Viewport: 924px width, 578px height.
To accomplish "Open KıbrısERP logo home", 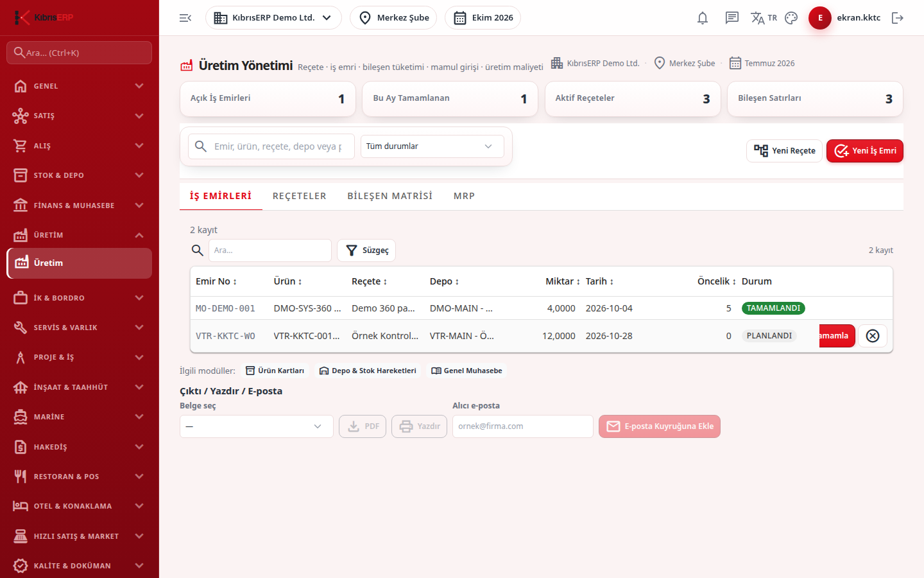I will (x=45, y=17).
